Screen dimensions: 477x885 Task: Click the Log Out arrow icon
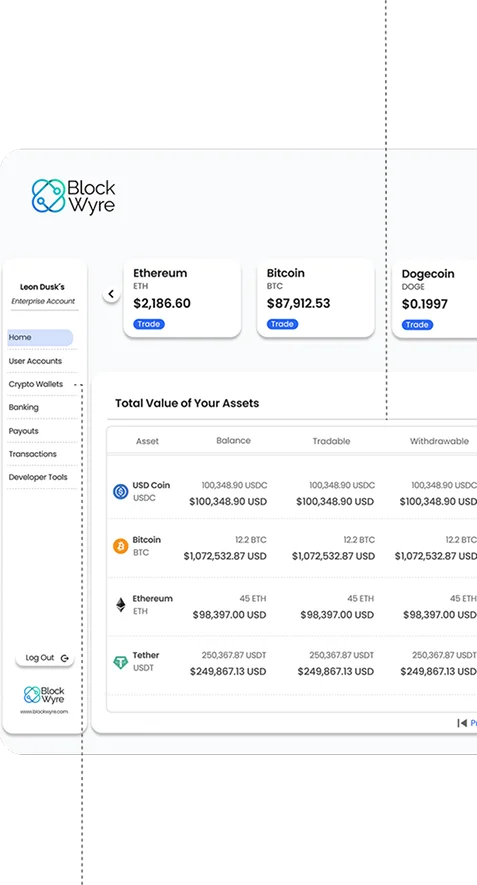(x=65, y=658)
